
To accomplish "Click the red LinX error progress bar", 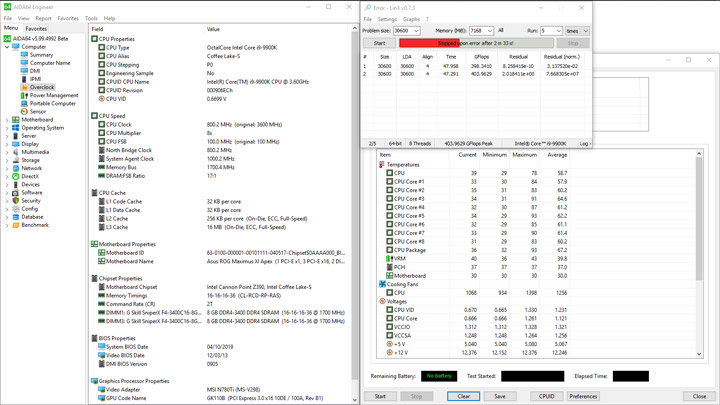I will click(x=476, y=43).
